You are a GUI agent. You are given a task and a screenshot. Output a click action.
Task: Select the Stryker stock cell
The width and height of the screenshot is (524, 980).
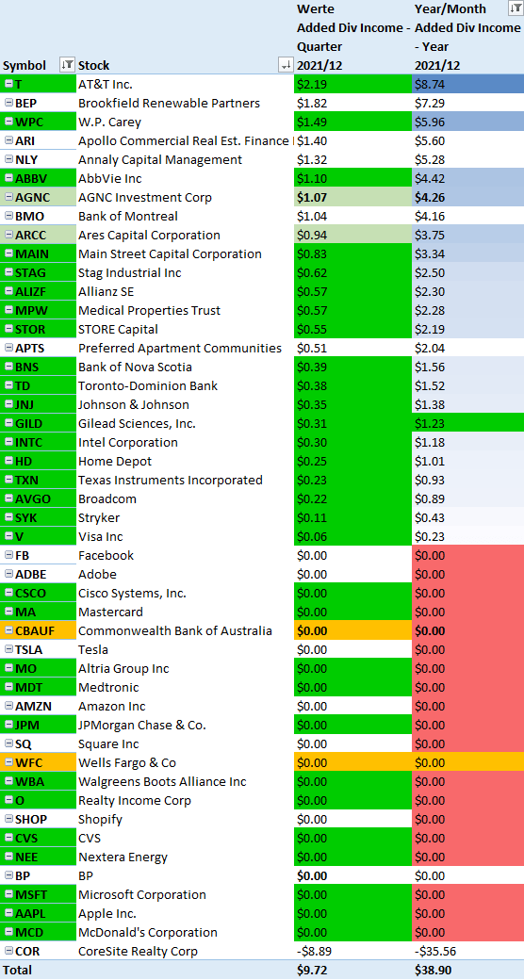(185, 517)
